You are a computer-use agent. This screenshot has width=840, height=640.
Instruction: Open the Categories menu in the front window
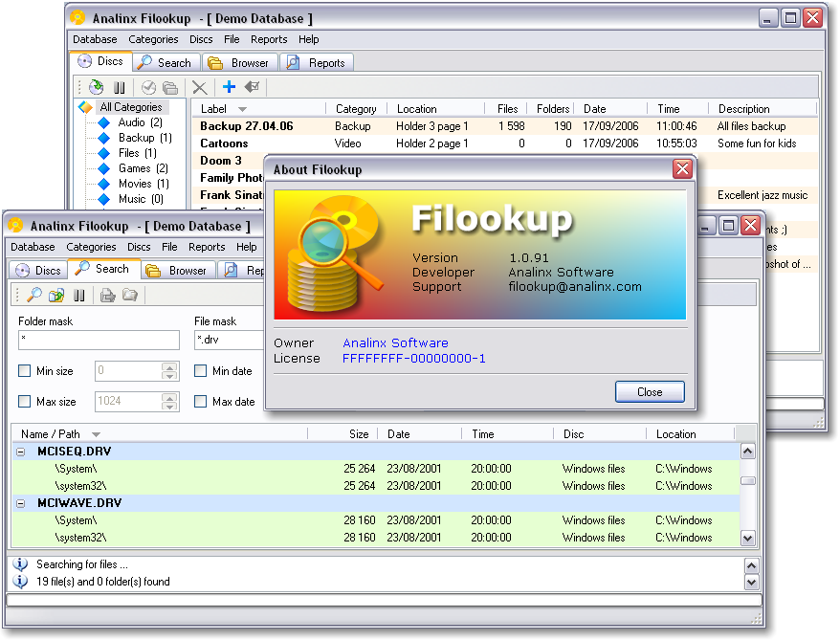pos(91,247)
